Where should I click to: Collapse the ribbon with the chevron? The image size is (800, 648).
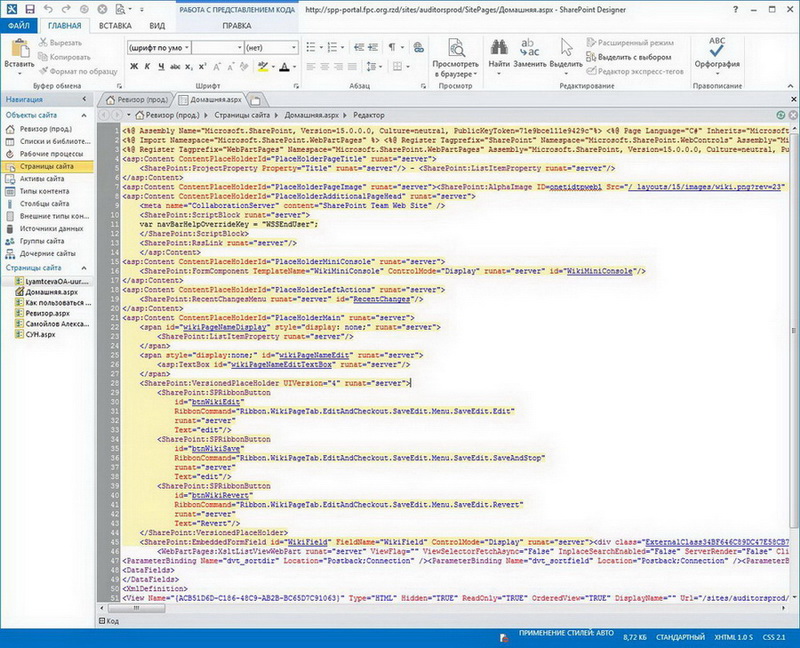[x=790, y=86]
